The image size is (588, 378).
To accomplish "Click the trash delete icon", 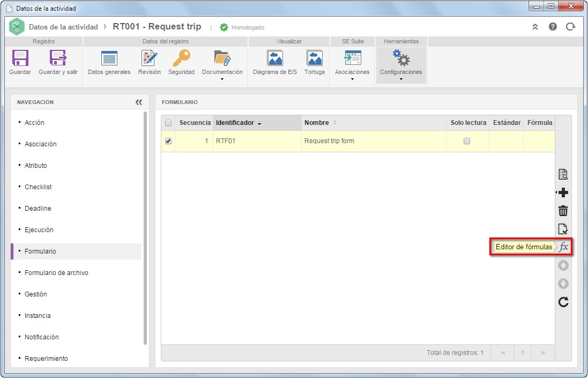I will coord(563,211).
